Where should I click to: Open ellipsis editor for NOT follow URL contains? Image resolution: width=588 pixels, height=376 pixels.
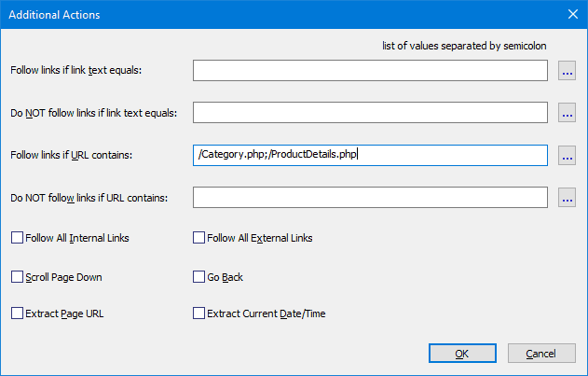(567, 198)
